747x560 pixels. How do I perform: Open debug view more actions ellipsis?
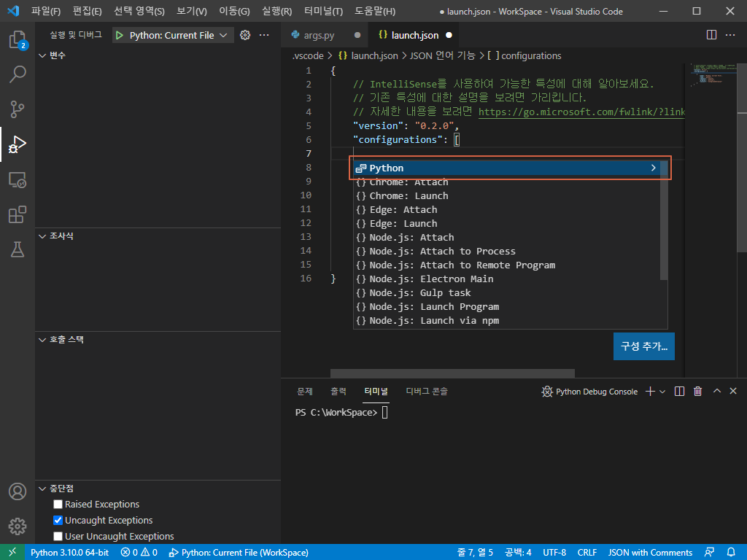pos(264,35)
